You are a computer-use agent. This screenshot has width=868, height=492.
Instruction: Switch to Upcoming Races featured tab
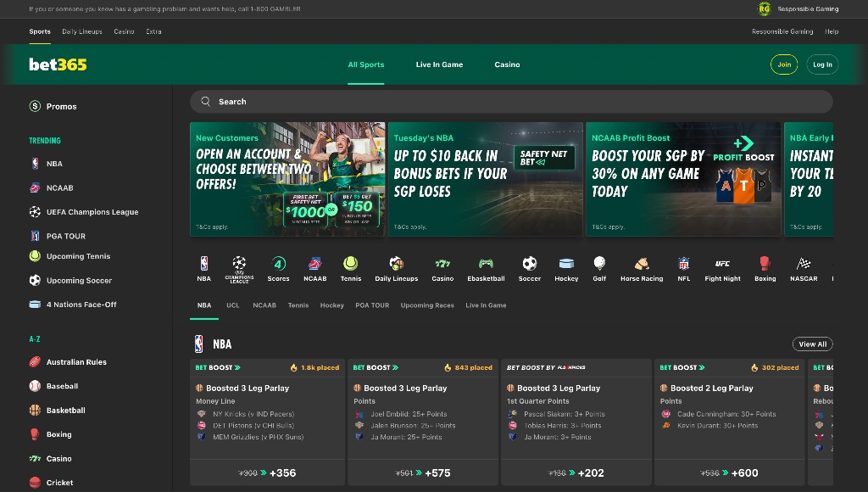tap(427, 305)
